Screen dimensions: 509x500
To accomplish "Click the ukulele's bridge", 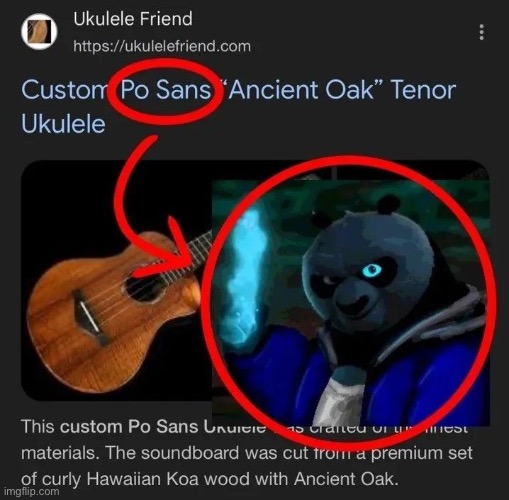I will [89, 317].
